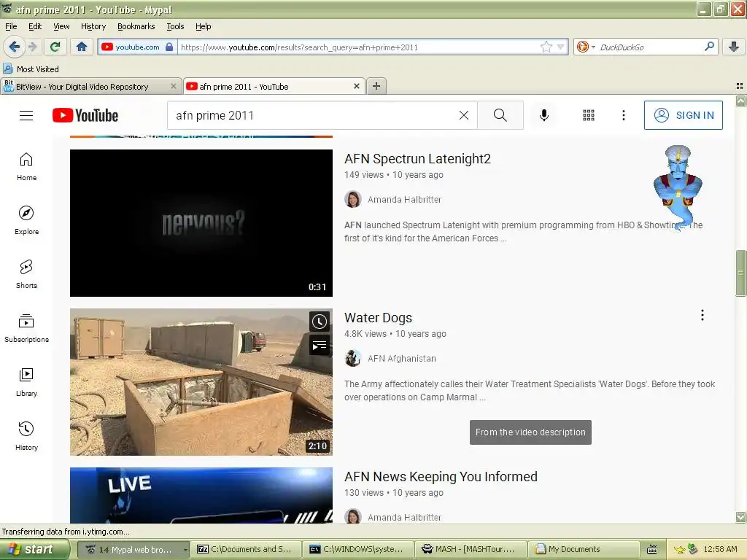The image size is (747, 560).
Task: Open AFN News Keeping You Informed title
Action: (441, 477)
